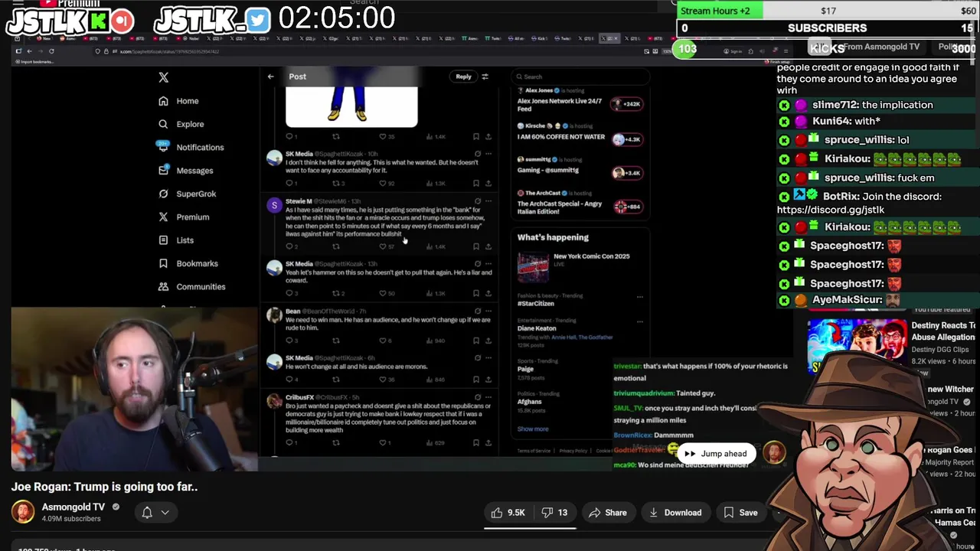This screenshot has width=980, height=551.
Task: Open more options on Bean's reply
Action: [x=488, y=311]
